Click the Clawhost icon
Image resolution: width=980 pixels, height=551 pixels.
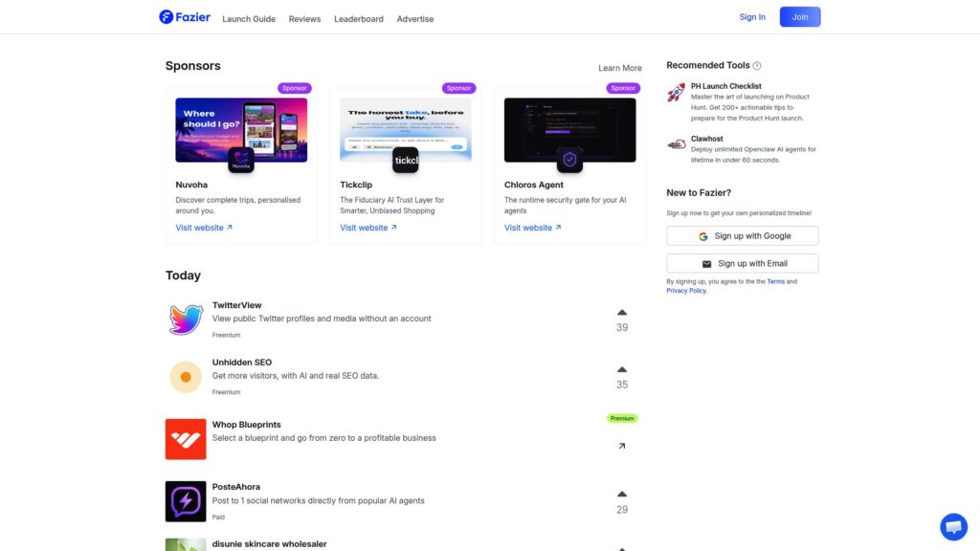tap(677, 144)
